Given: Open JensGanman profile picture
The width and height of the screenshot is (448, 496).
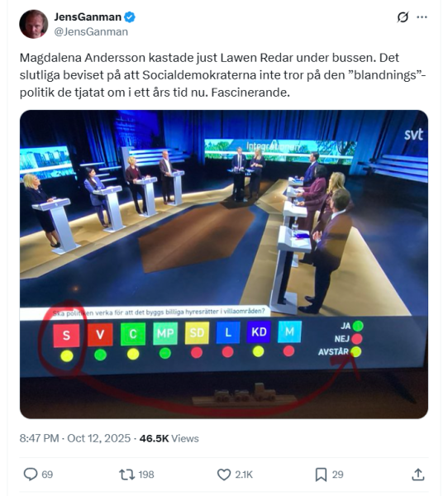Looking at the screenshot, I should [34, 24].
